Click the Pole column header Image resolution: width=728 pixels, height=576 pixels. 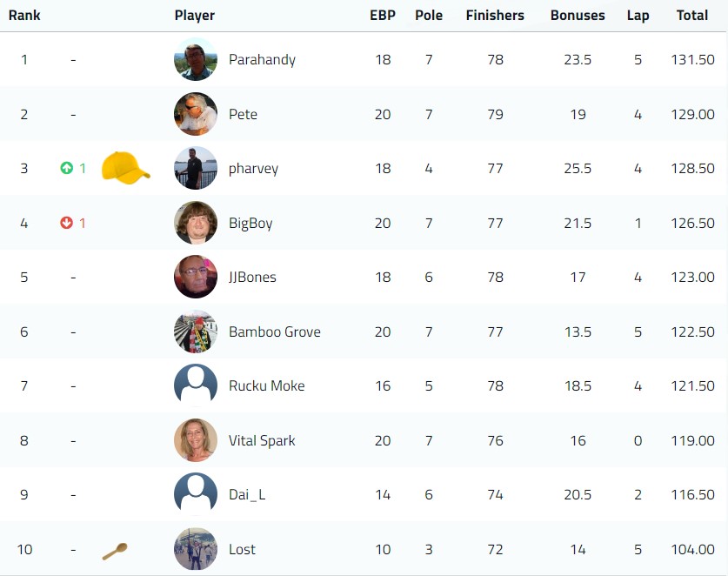(x=429, y=16)
